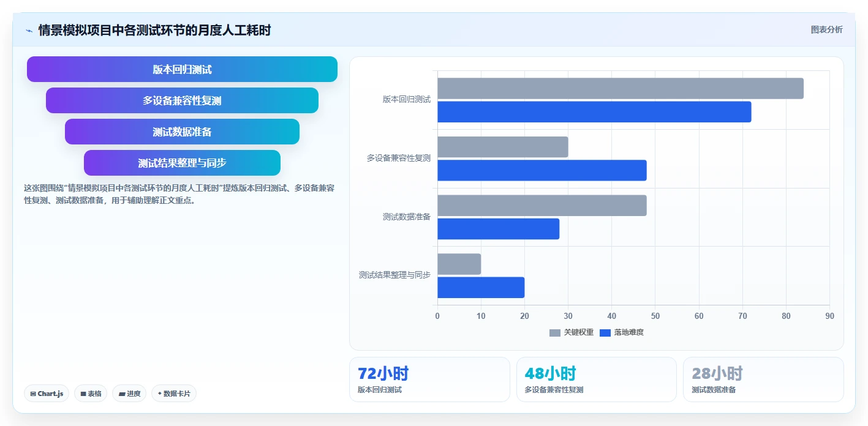Click the gray bar for 多设备兼容性复测
The width and height of the screenshot is (868, 426).
click(503, 147)
